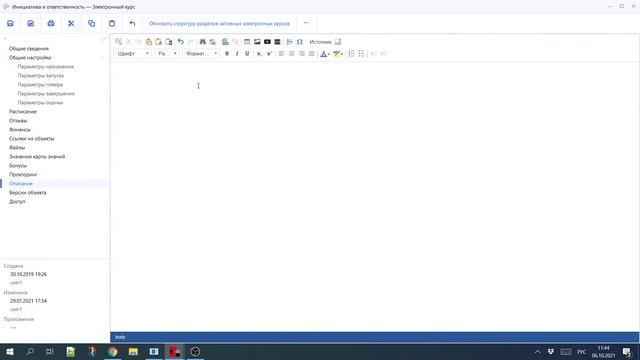Click the body tag in editor status bar

point(120,337)
